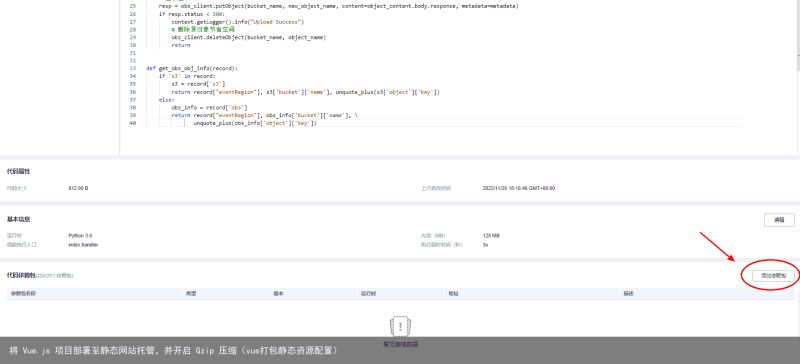Select the 依赖包名称 column header
This screenshot has width=800, height=364.
(23, 294)
